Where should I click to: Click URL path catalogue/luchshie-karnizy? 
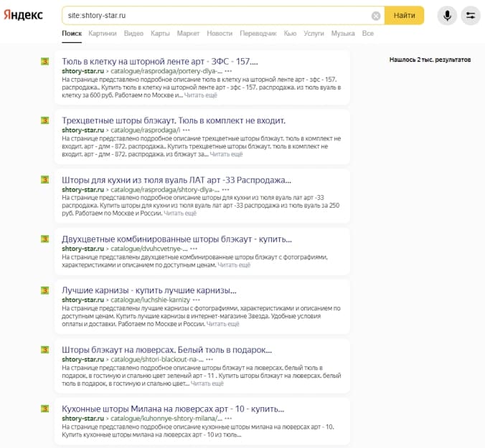click(151, 300)
